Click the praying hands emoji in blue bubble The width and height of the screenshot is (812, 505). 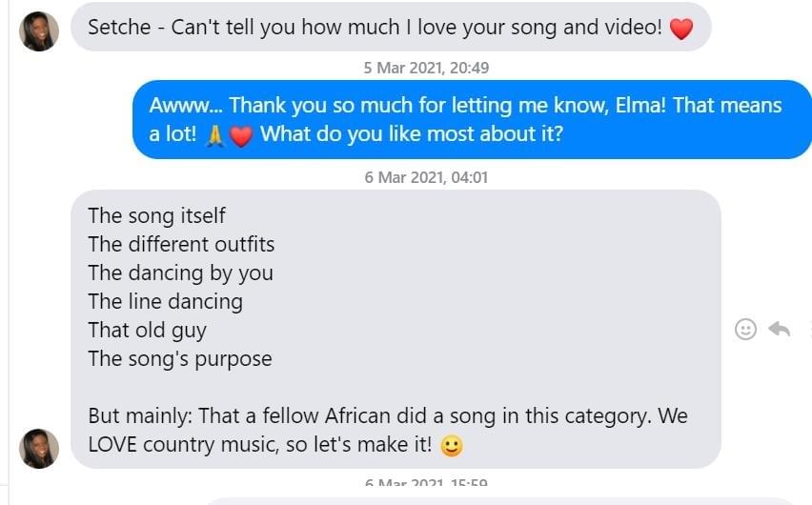click(x=215, y=135)
